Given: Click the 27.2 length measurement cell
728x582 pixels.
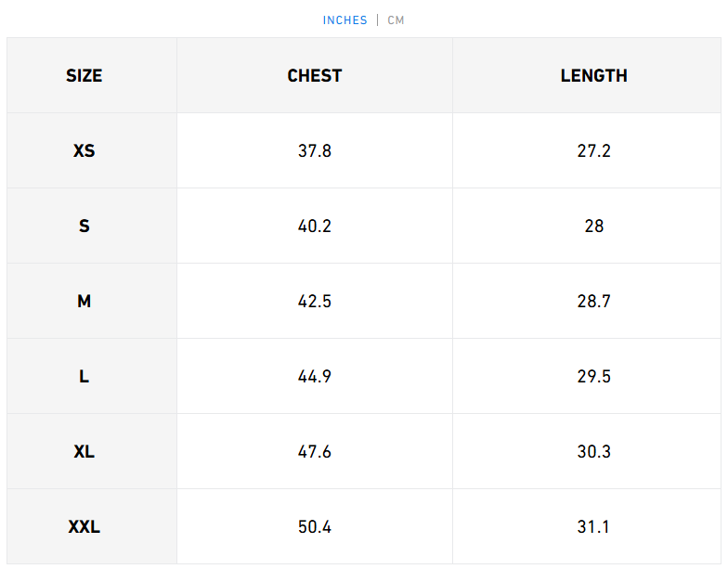Looking at the screenshot, I should pos(593,150).
